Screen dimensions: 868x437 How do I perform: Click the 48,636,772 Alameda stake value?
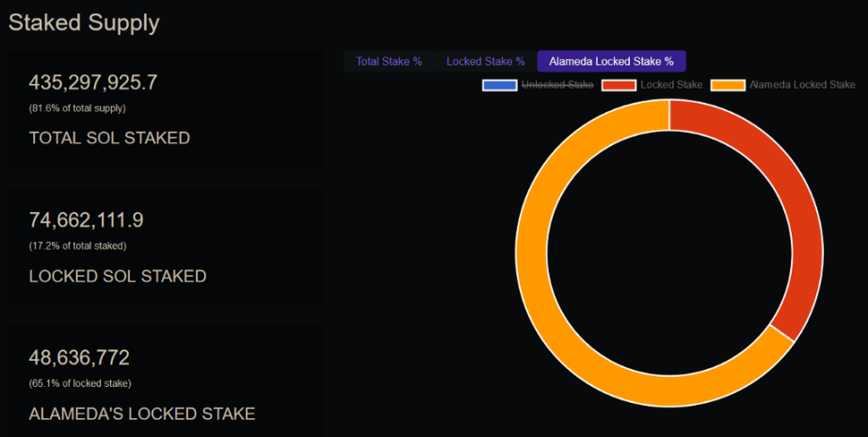(79, 358)
